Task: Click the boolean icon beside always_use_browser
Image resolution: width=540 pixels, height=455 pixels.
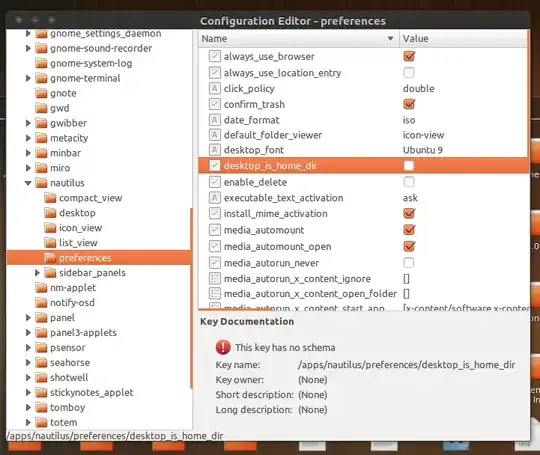Action: [215, 56]
